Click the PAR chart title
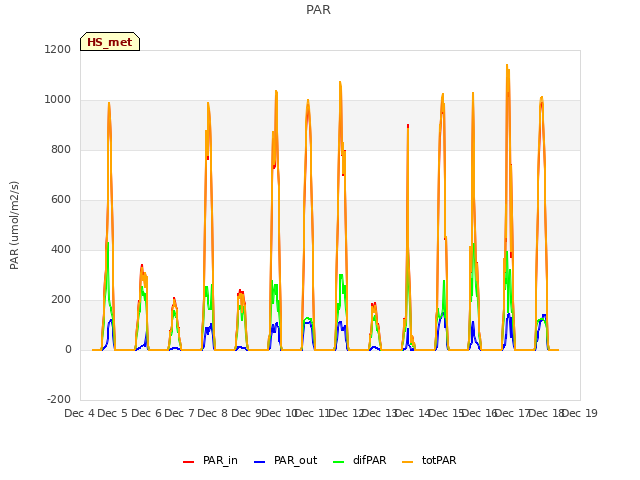The image size is (640, 480). pyautogui.click(x=318, y=10)
